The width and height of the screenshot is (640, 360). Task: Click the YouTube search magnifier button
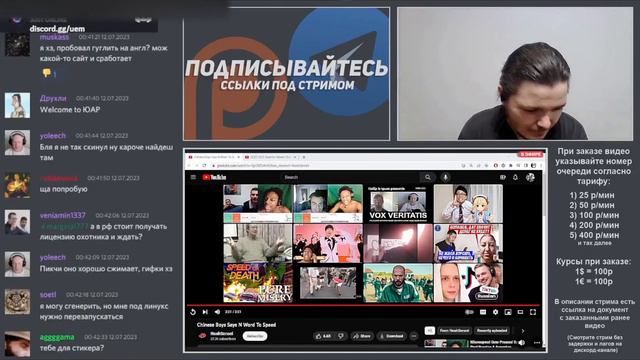(427, 177)
